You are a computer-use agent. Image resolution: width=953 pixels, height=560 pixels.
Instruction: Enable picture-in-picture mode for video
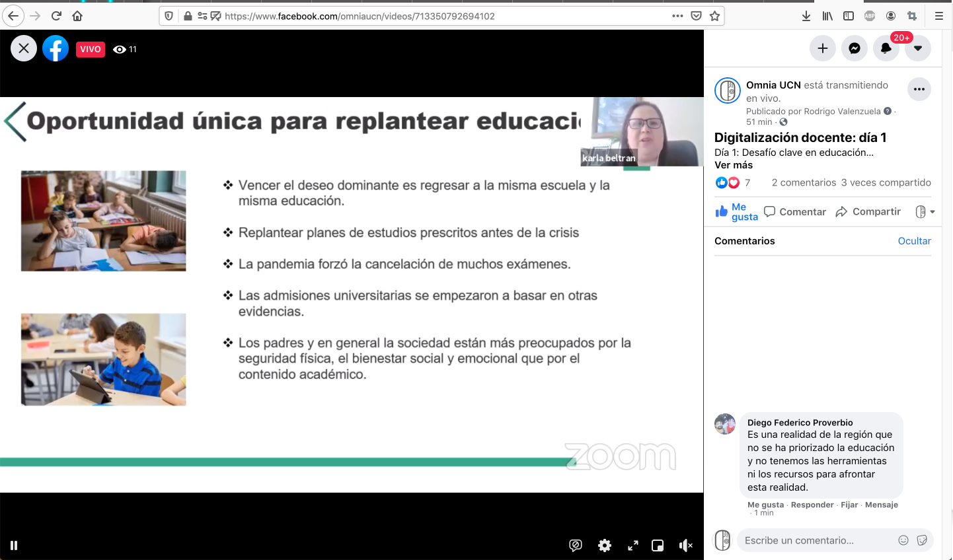[658, 545]
